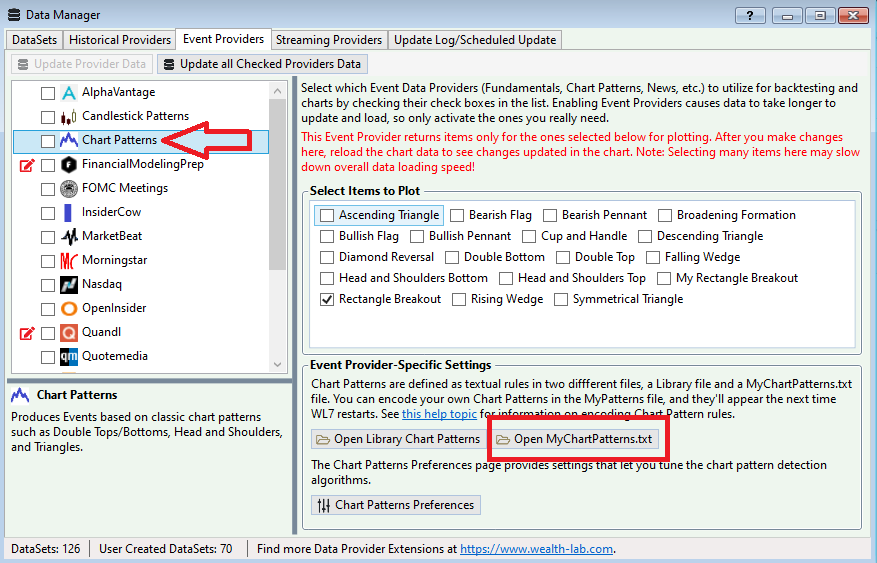The width and height of the screenshot is (877, 563).
Task: Check the Cup and Handle pattern
Action: click(529, 236)
